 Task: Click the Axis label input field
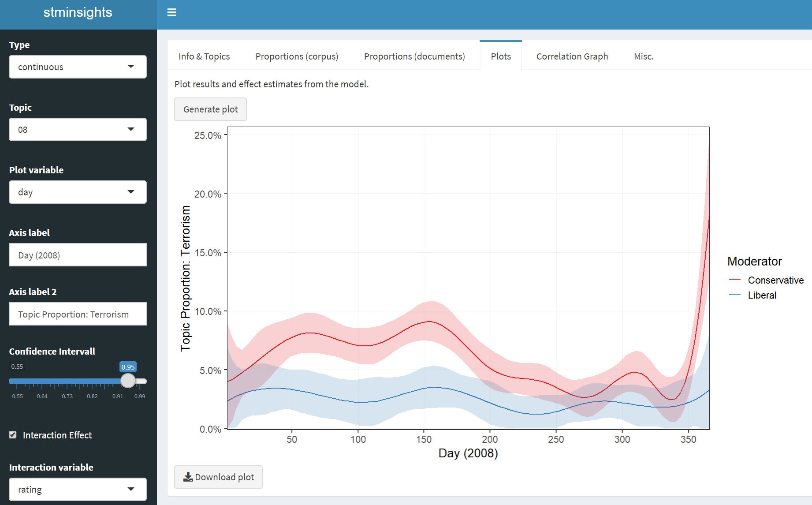coord(78,255)
